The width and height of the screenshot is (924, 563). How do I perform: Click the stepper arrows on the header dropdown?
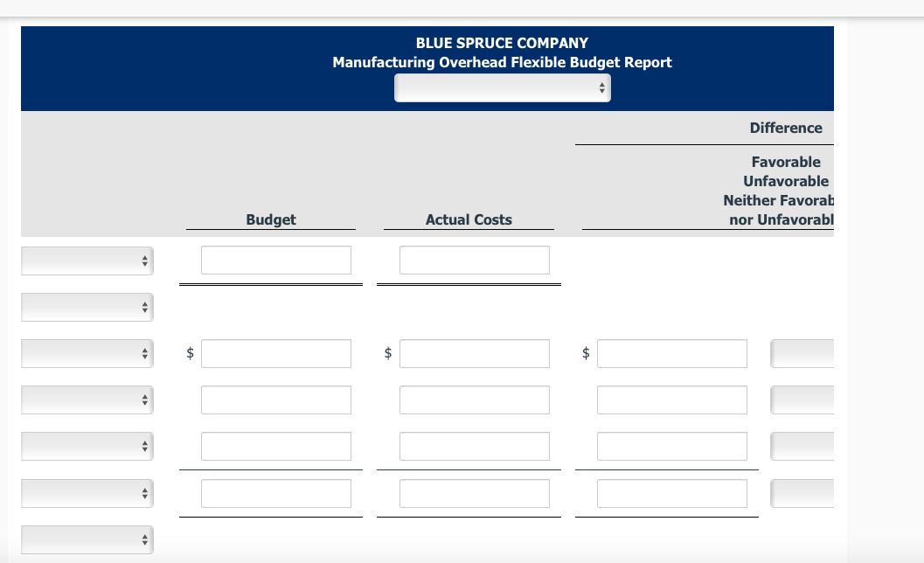coord(602,87)
